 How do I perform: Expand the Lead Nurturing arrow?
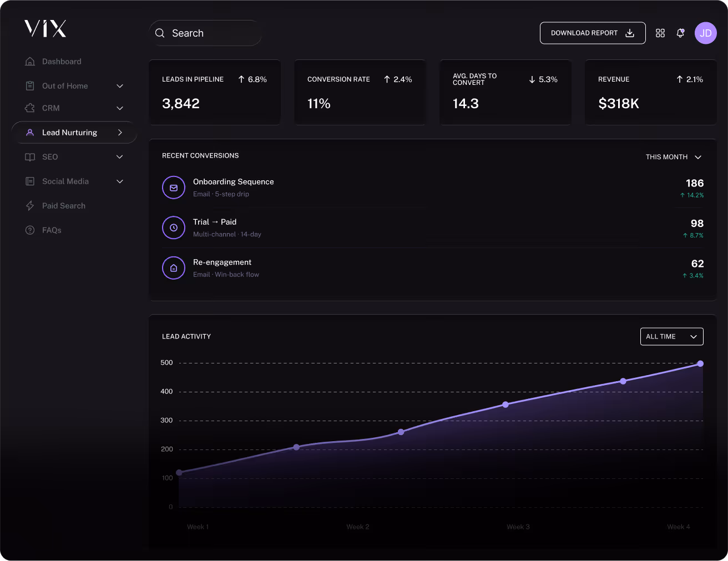[120, 133]
